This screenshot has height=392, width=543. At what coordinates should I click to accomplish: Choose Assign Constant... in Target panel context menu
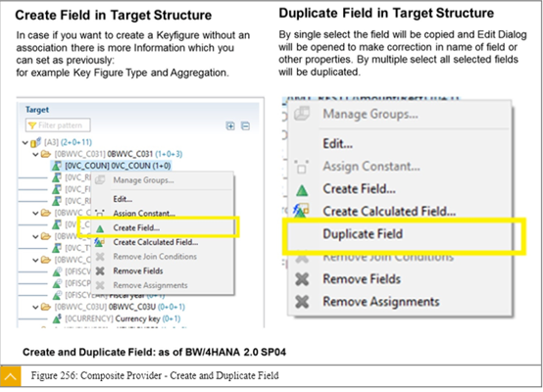pos(144,214)
